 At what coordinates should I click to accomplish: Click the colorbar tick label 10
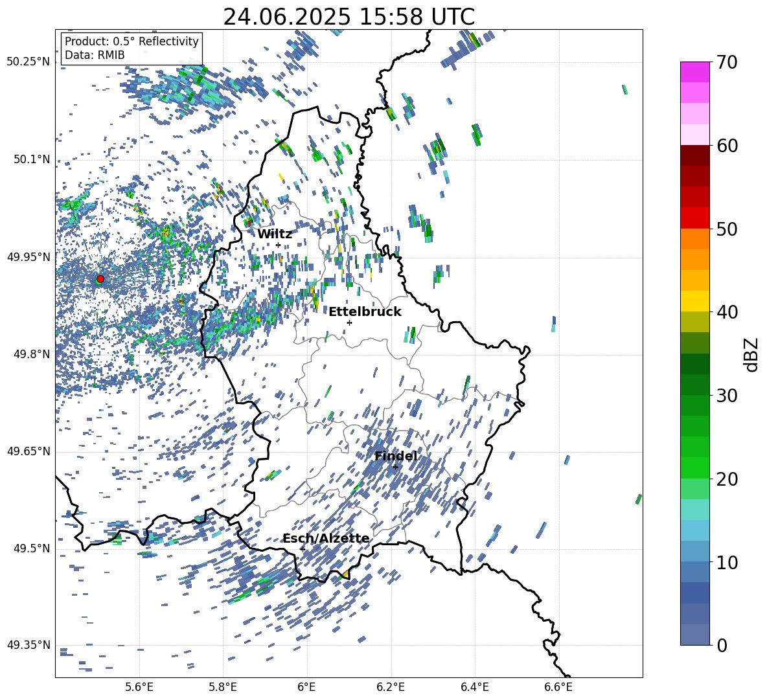[x=726, y=562]
